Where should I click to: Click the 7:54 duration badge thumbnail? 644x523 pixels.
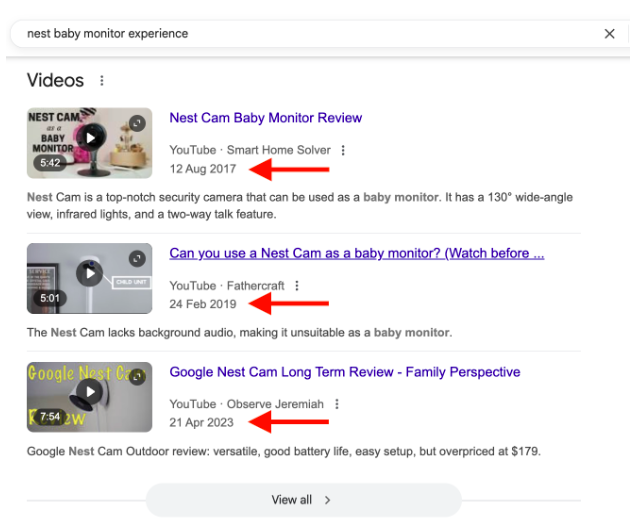(x=51, y=416)
